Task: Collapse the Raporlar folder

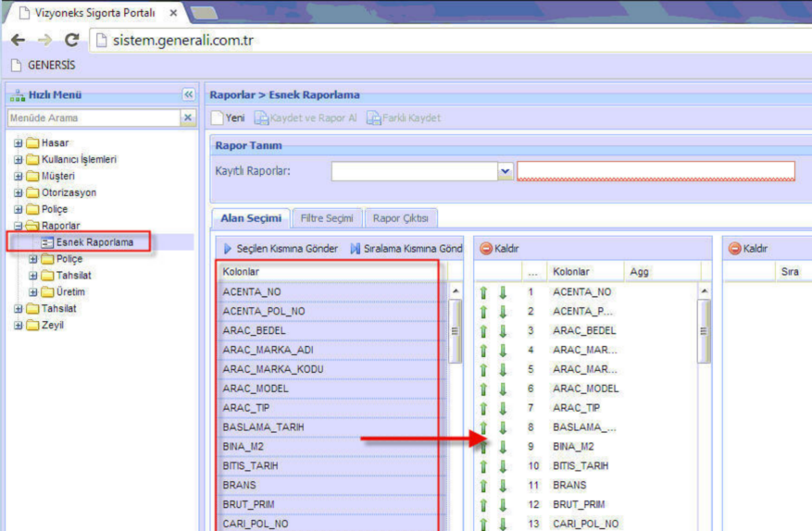Action: (19, 226)
